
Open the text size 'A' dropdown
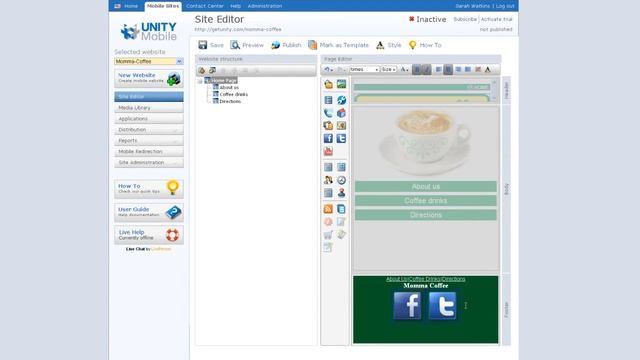404,69
